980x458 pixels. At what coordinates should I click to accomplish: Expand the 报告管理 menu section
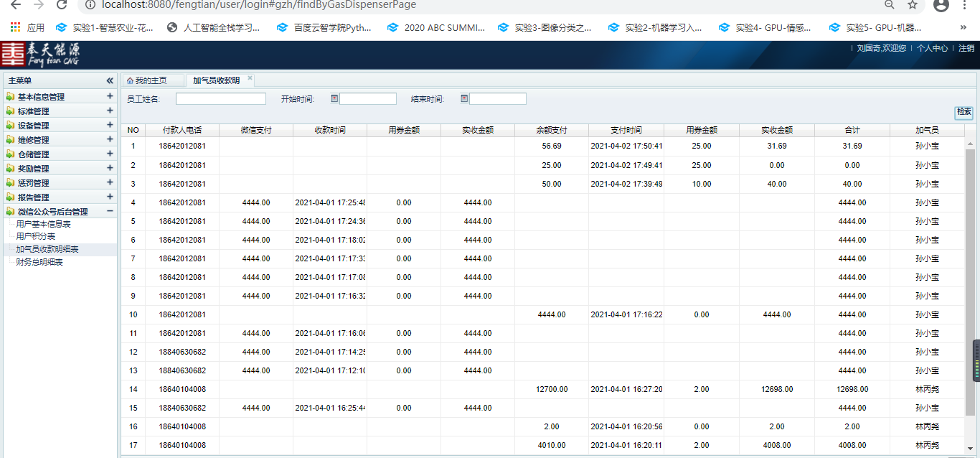click(x=110, y=197)
